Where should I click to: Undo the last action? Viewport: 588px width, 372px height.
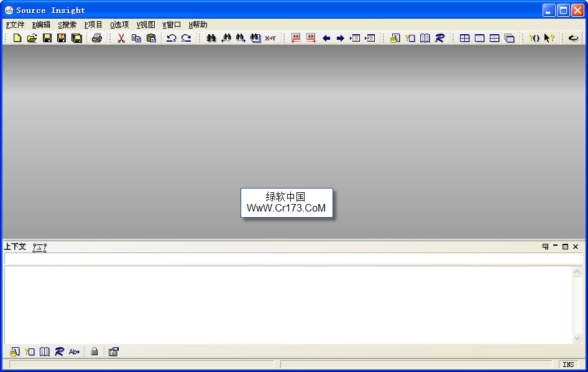(172, 38)
